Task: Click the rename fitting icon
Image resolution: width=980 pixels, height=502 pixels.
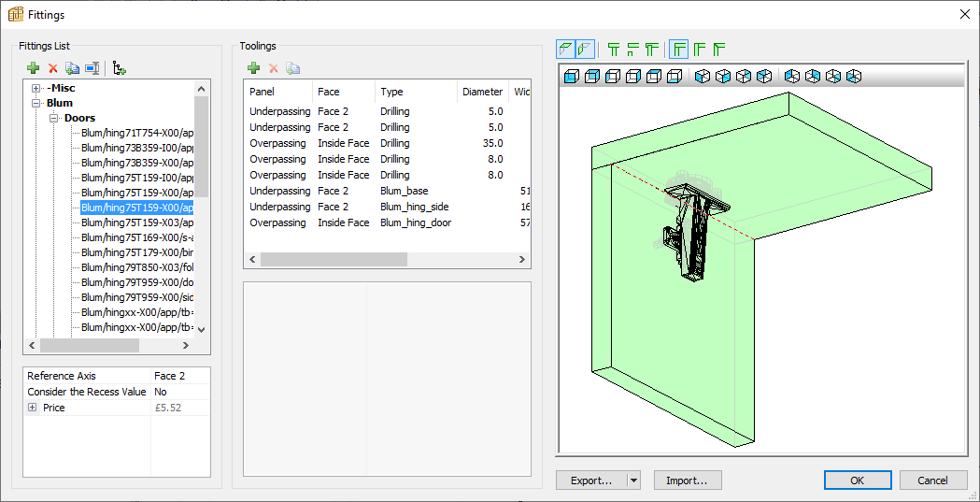Action: pyautogui.click(x=92, y=68)
